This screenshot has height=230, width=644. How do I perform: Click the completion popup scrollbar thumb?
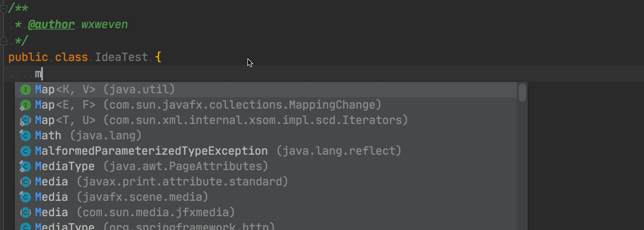pyautogui.click(x=522, y=93)
